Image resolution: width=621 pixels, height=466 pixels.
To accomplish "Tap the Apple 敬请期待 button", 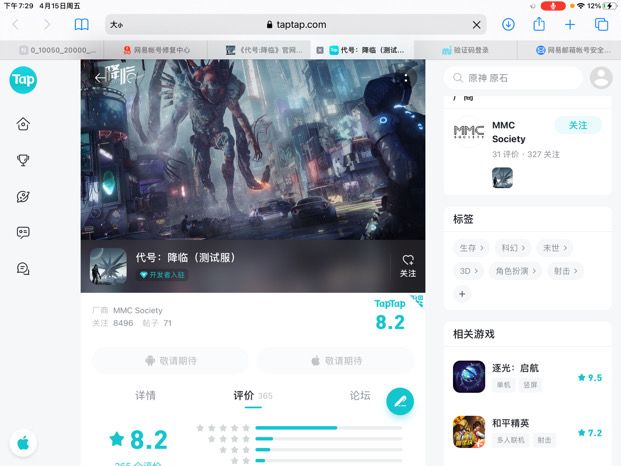I will 336,361.
